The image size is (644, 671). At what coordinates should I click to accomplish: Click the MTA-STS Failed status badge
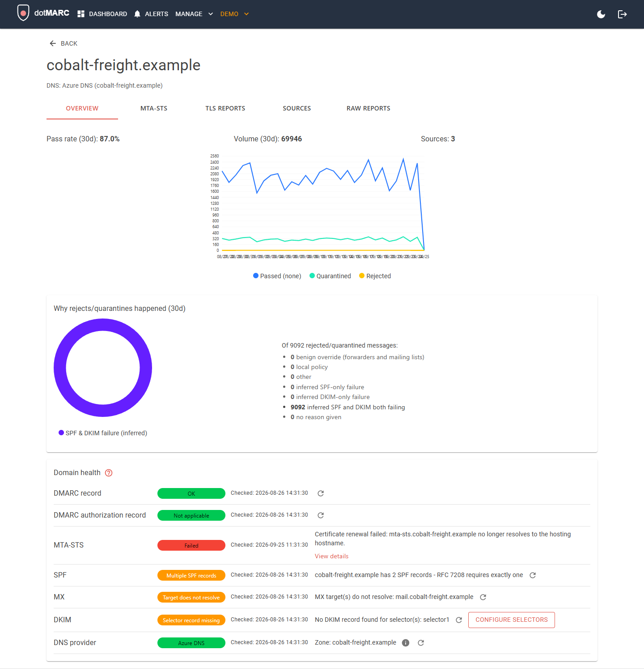pyautogui.click(x=191, y=545)
